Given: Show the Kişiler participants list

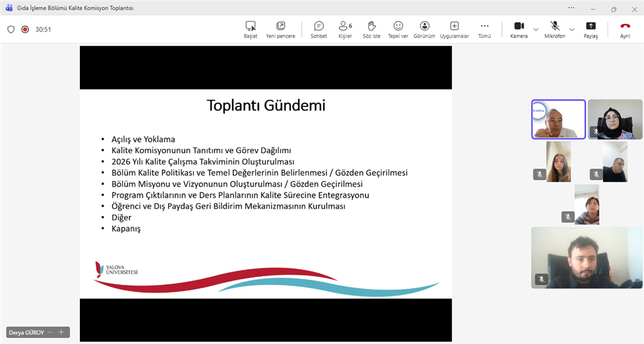Looking at the screenshot, I should click(x=345, y=29).
